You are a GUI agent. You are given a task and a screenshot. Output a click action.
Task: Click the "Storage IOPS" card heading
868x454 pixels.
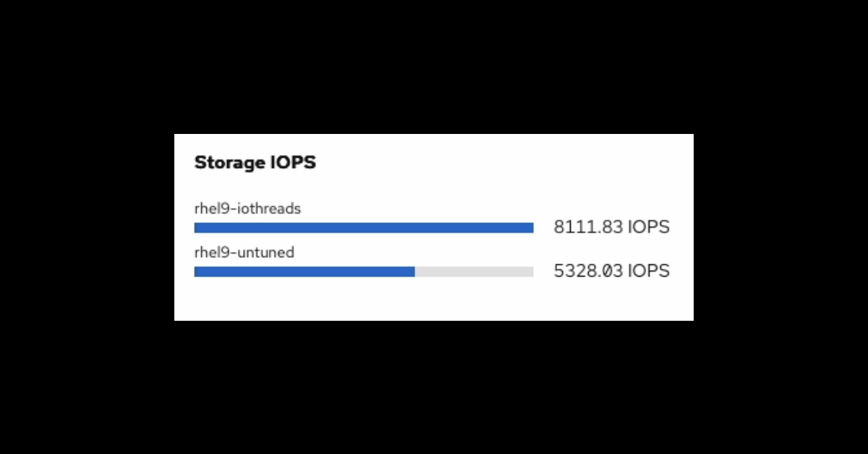point(255,163)
